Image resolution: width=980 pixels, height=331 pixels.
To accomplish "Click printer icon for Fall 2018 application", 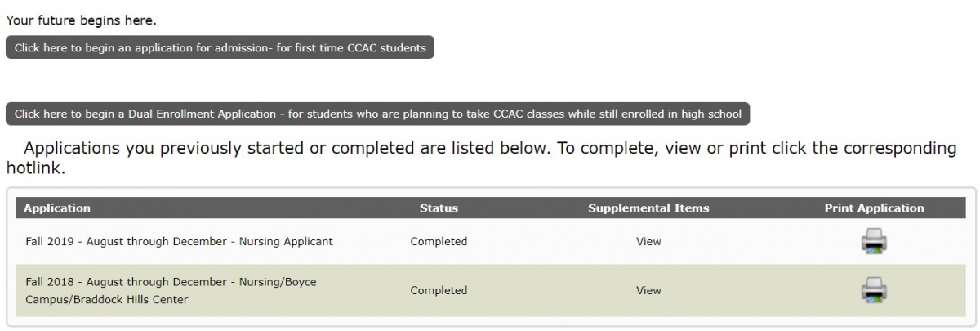I will point(874,290).
